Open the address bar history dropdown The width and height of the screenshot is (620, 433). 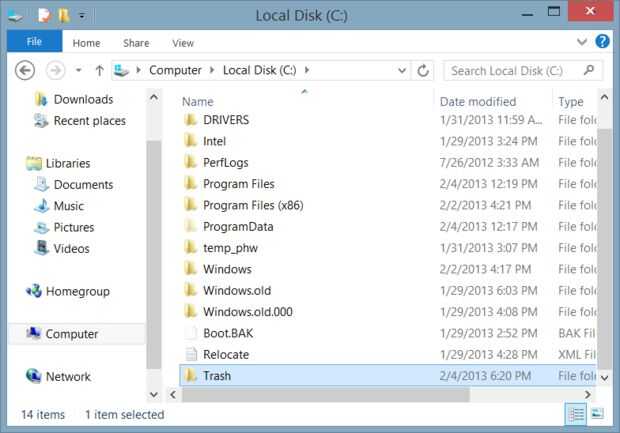click(x=402, y=71)
